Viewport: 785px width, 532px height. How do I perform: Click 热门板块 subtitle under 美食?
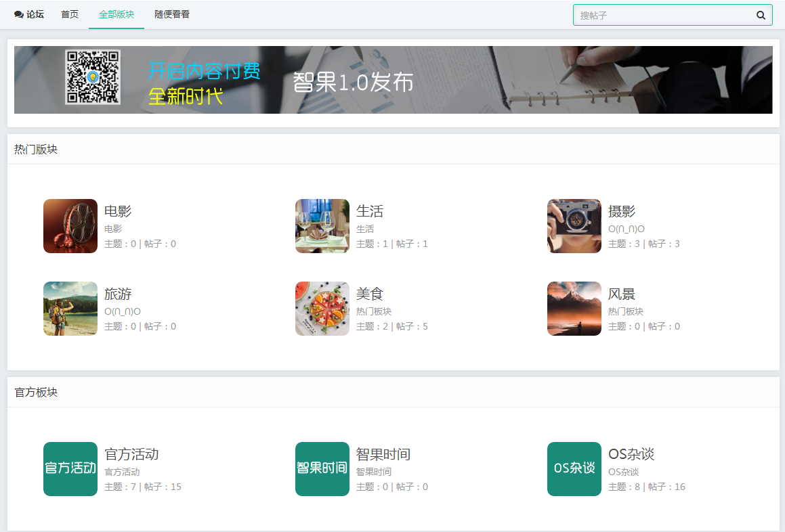373,311
